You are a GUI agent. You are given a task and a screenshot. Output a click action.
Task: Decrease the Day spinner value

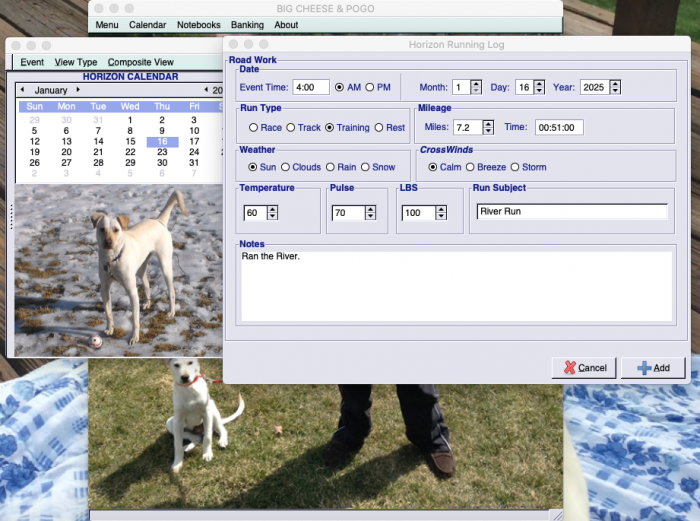tap(539, 91)
